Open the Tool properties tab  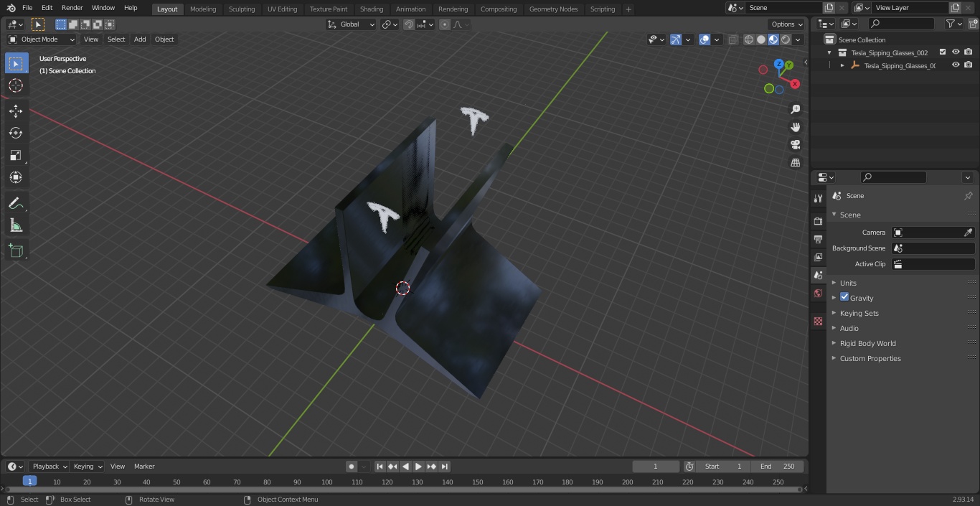(818, 198)
